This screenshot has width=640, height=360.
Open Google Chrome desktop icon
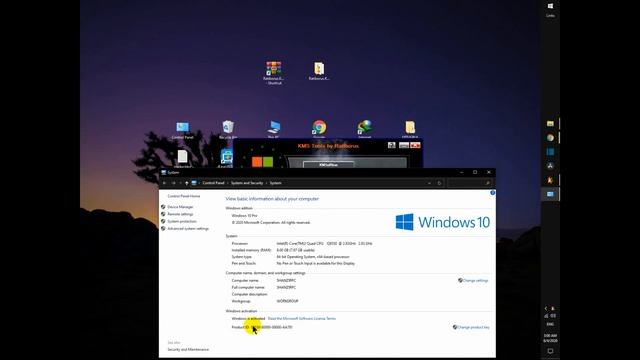pyautogui.click(x=319, y=129)
